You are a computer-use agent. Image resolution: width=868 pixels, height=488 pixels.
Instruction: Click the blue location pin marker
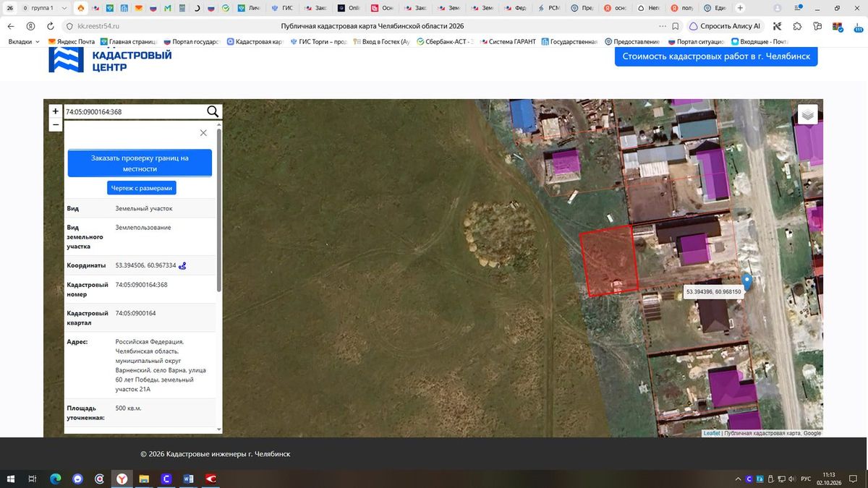747,281
